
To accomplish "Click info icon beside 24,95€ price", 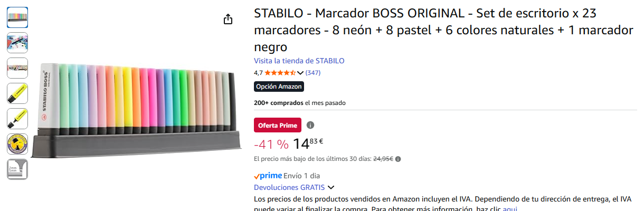I will tap(398, 159).
